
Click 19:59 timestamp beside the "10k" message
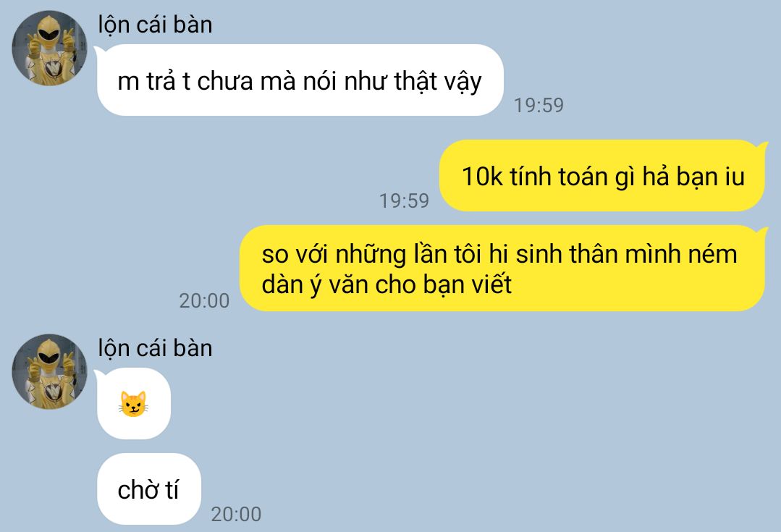click(x=404, y=200)
